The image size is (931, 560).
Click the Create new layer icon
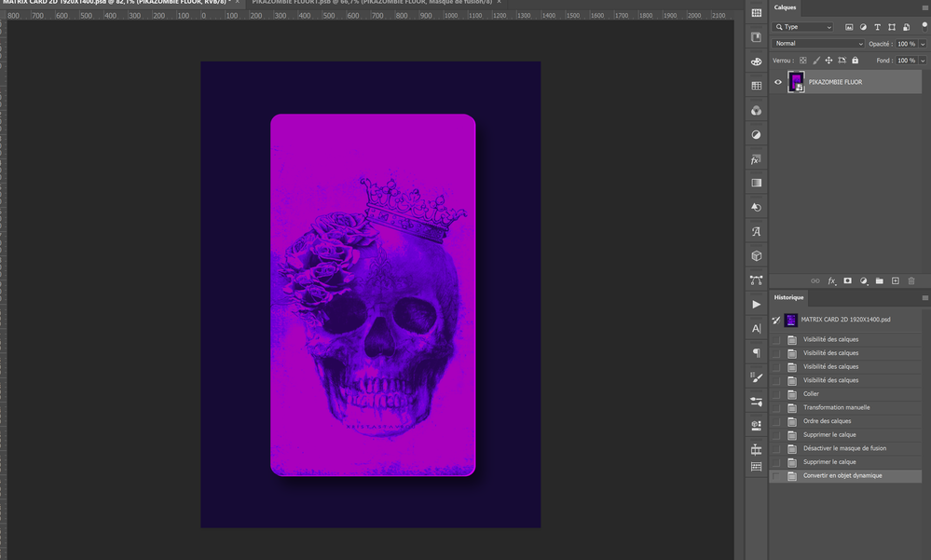click(896, 280)
